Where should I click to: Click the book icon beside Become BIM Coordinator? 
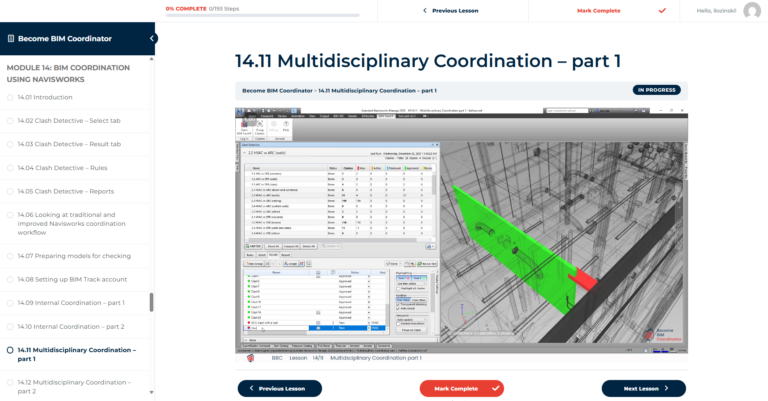[x=11, y=39]
